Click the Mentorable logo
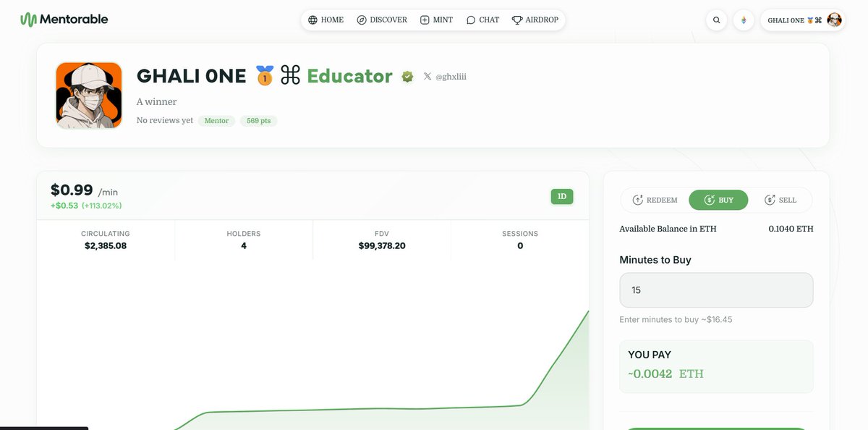This screenshot has width=868, height=430. coord(64,20)
